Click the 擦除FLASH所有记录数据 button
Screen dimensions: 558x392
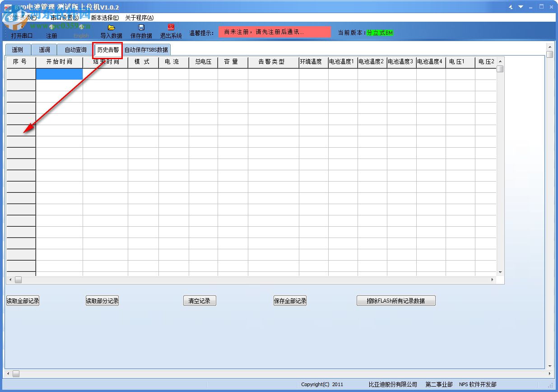[396, 301]
